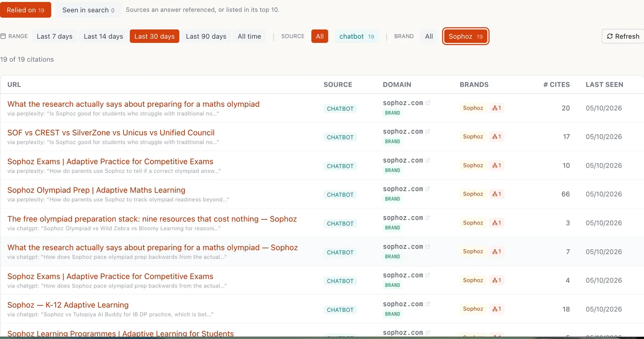
Task: Click external link icon in free olympiad stack row
Action: (x=428, y=218)
